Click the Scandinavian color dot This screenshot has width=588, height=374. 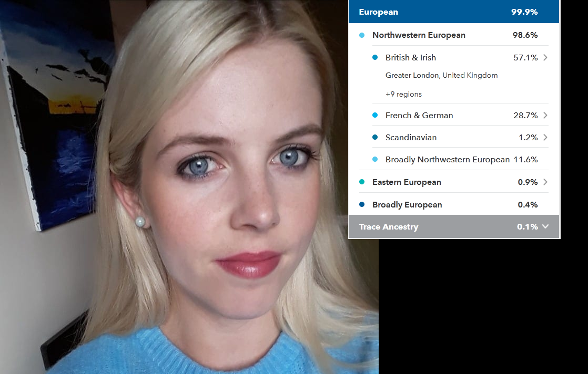(375, 138)
